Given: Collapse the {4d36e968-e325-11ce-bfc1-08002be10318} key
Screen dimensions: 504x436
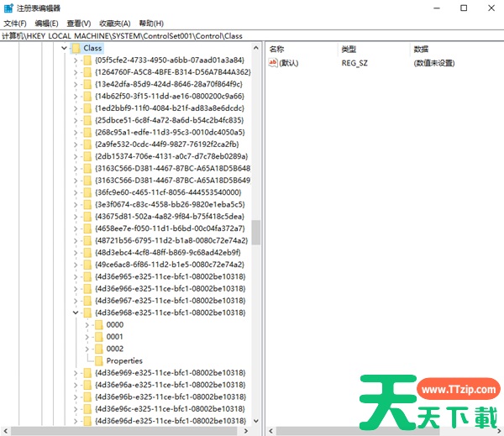Looking at the screenshot, I should coord(76,313).
